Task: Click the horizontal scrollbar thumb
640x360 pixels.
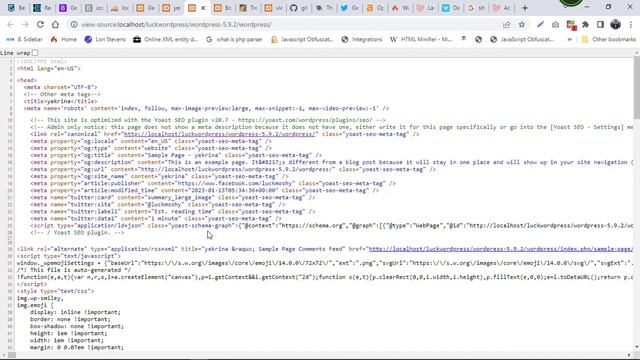Action: point(12,355)
